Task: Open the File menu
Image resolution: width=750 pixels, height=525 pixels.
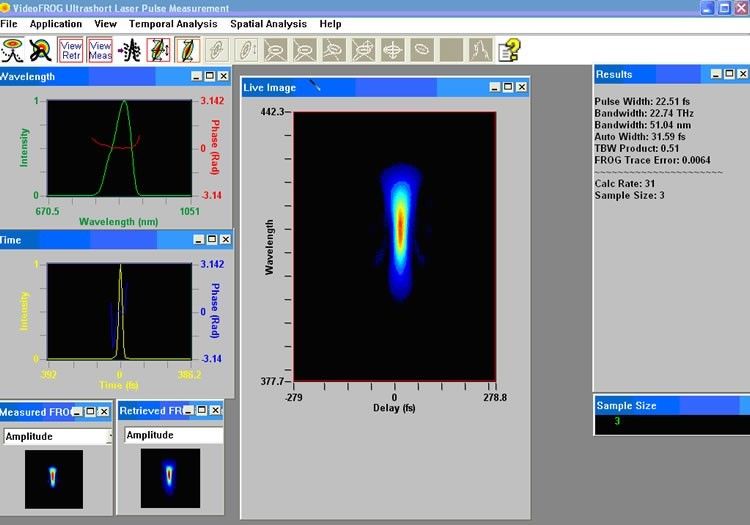Action: point(9,24)
